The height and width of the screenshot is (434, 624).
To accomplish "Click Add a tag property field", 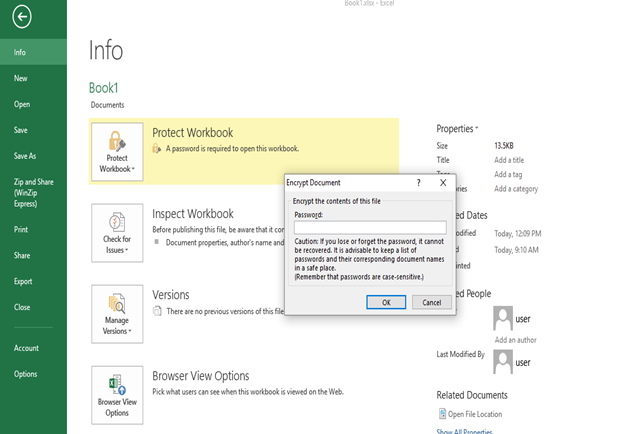I will coord(508,174).
